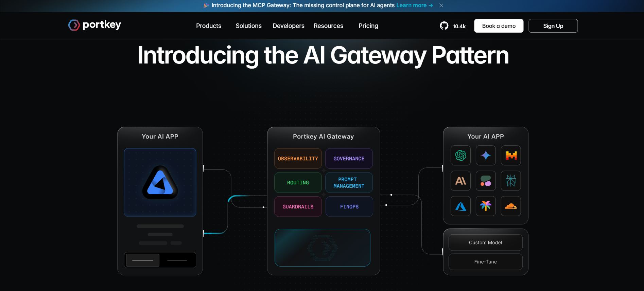Click the blue triangle app logo
The width and height of the screenshot is (644, 291).
[x=160, y=182]
